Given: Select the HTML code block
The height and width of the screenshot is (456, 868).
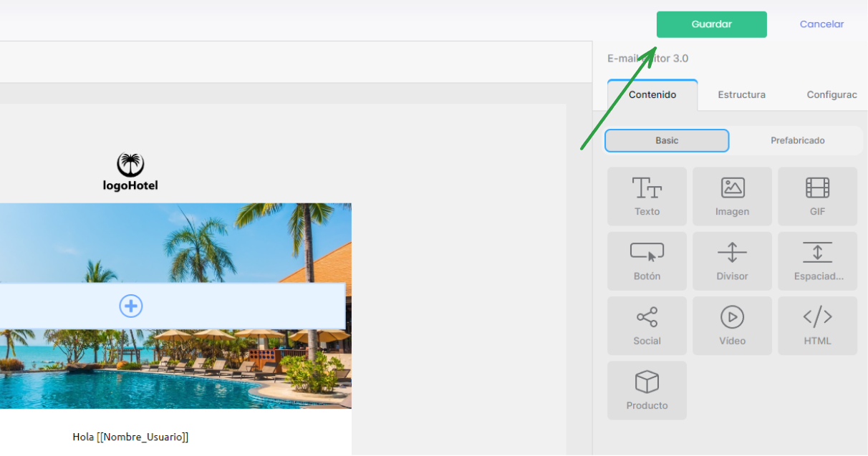Looking at the screenshot, I should click(x=817, y=326).
